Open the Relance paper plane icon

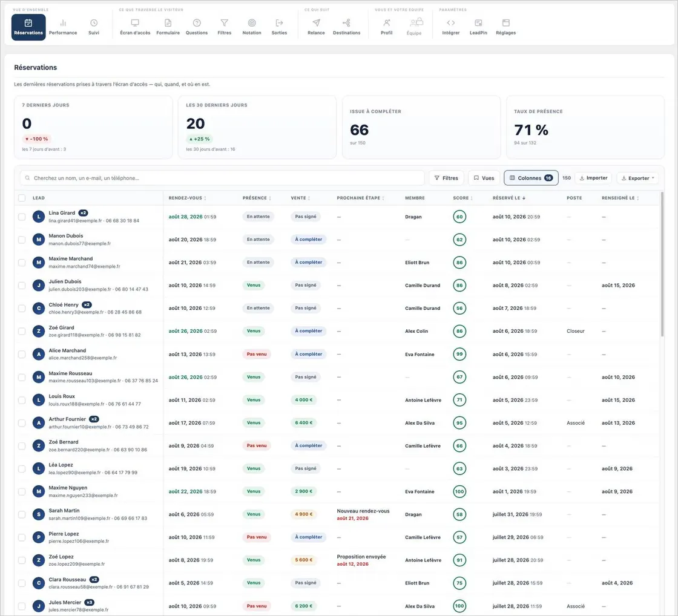click(x=316, y=23)
